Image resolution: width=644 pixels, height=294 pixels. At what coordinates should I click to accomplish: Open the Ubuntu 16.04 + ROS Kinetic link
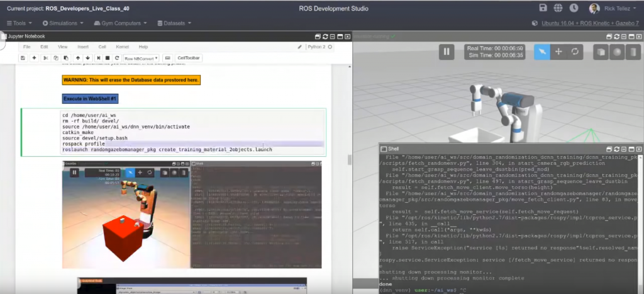point(590,23)
